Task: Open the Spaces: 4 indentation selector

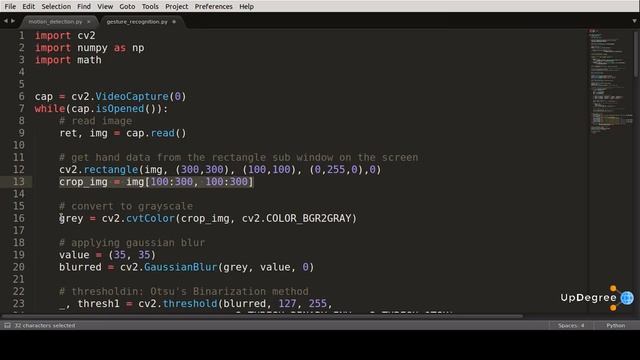Action: [571, 325]
